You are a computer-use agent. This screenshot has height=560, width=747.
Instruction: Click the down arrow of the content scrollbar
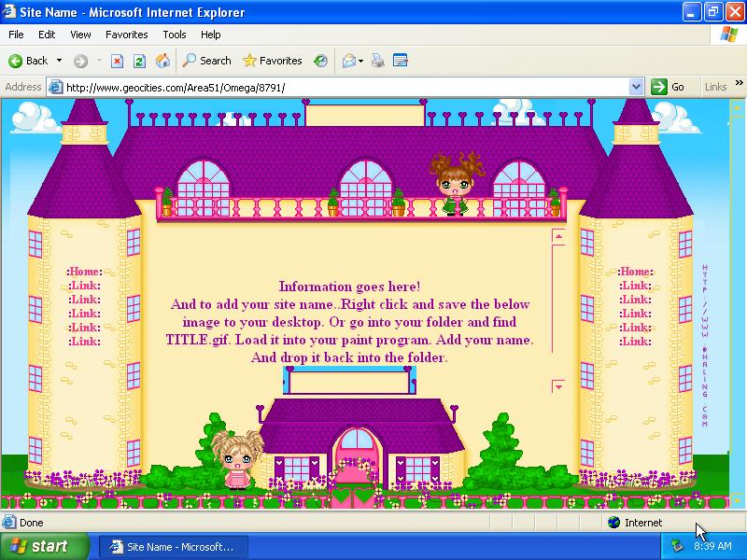(x=558, y=385)
